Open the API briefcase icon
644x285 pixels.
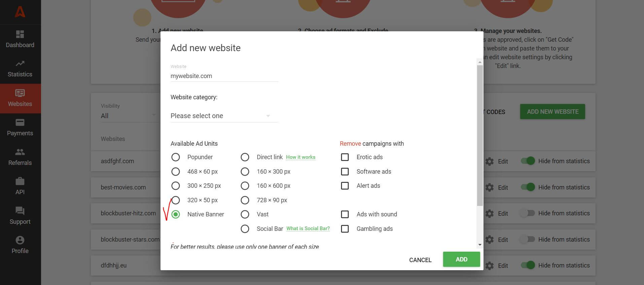(20, 181)
